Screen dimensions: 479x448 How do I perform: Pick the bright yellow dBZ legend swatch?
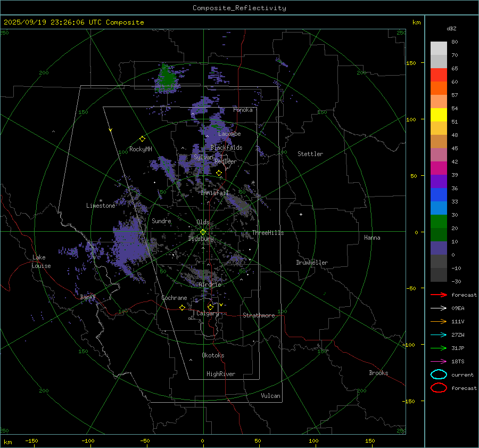439,115
